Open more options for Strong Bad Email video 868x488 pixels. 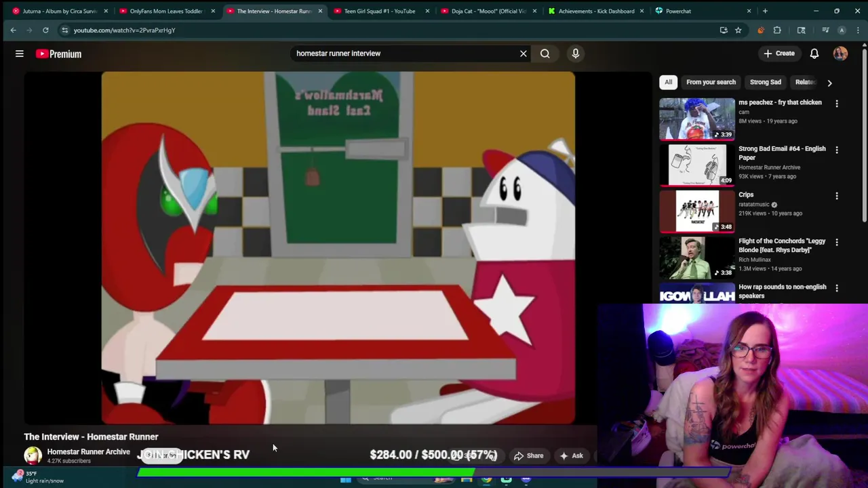point(837,150)
